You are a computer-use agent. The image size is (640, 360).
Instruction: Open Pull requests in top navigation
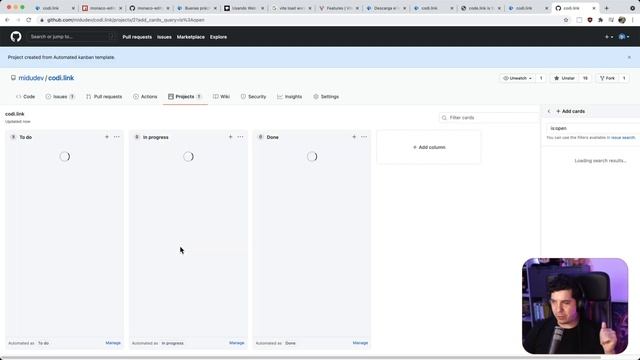137,37
